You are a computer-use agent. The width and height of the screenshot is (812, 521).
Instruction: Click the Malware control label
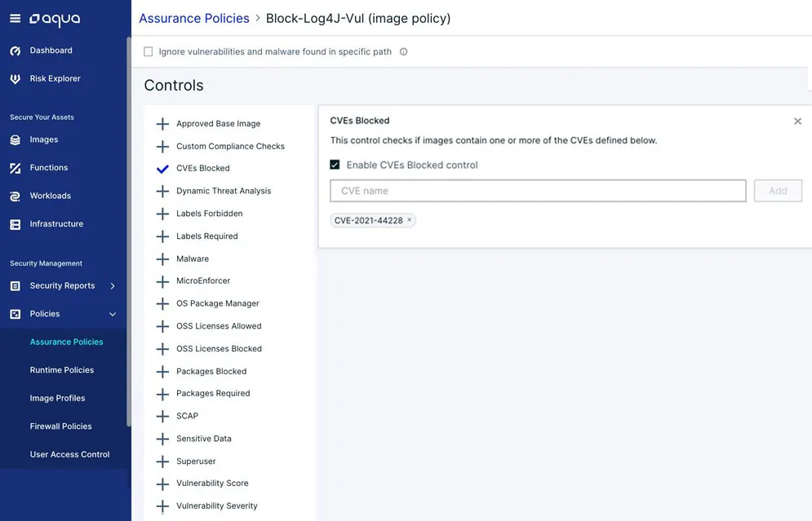(x=193, y=258)
